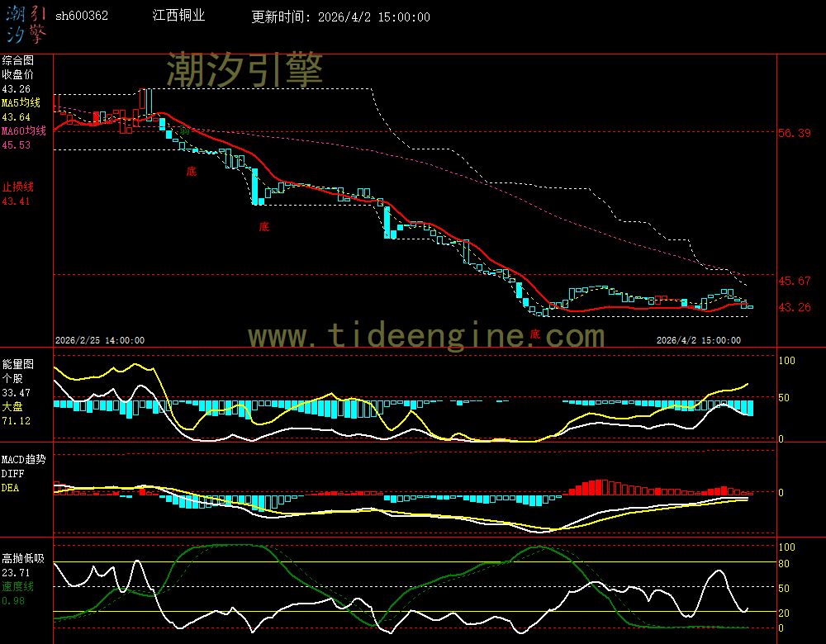Click the rightmost 底 marker near the chart bottom

click(534, 334)
